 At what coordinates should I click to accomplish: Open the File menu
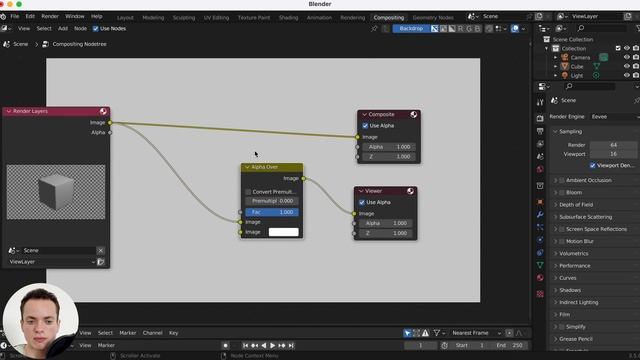pyautogui.click(x=15, y=17)
